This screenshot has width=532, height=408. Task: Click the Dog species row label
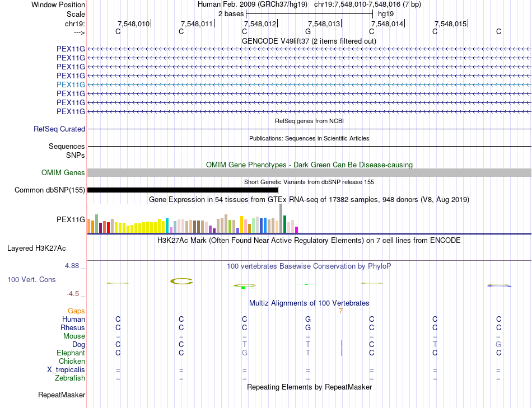click(x=78, y=345)
